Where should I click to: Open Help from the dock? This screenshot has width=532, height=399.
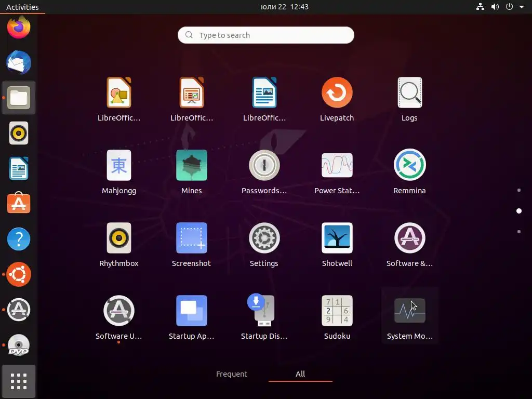pos(19,239)
